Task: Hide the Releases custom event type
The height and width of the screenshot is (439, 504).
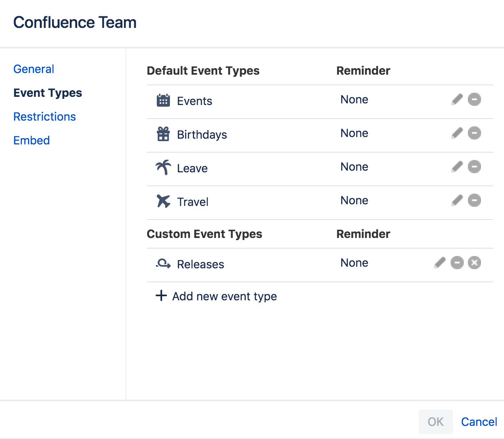Action: tap(457, 263)
